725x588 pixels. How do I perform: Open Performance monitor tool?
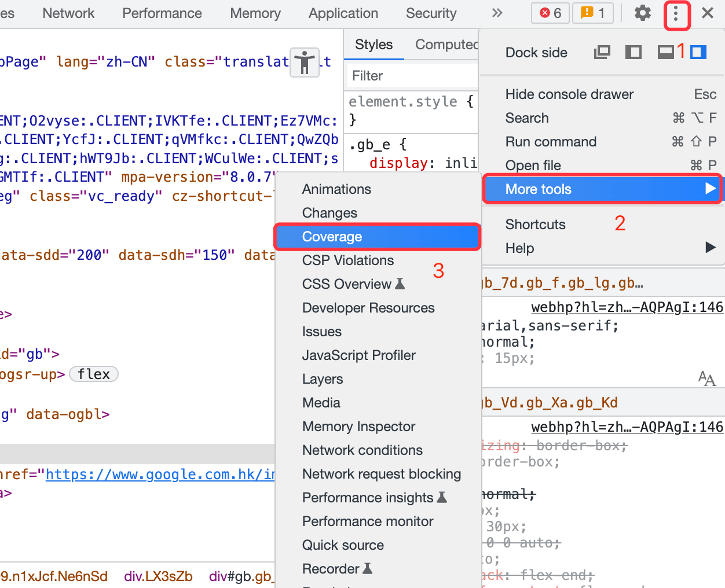[379, 521]
